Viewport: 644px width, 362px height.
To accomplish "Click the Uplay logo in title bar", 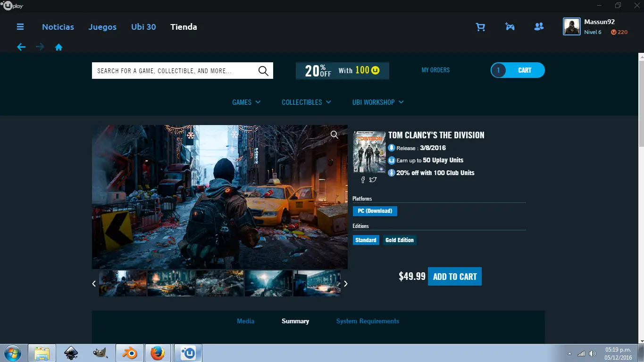I will (x=13, y=6).
